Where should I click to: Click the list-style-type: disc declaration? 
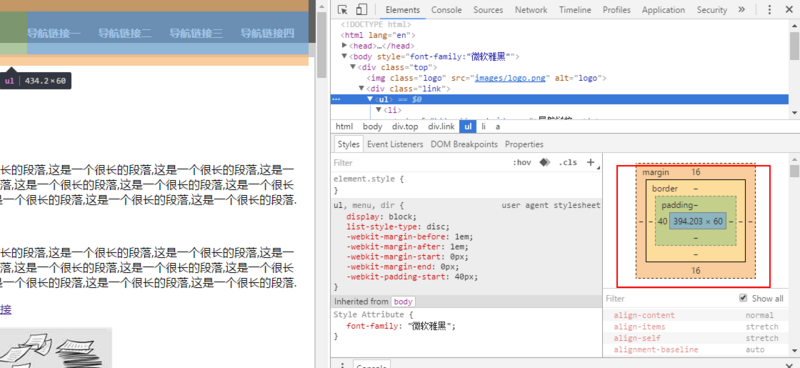tap(397, 227)
